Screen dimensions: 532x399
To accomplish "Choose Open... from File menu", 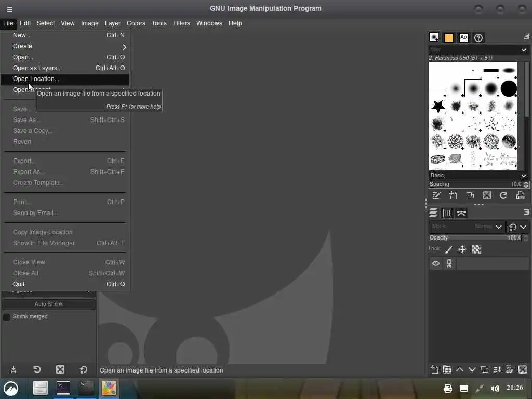I will coord(65,57).
